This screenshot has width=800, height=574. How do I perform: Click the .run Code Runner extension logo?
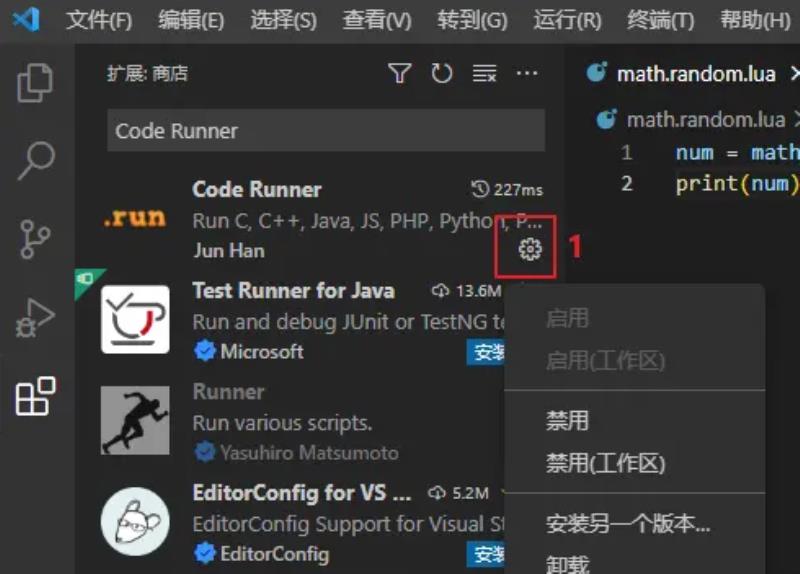[135, 218]
